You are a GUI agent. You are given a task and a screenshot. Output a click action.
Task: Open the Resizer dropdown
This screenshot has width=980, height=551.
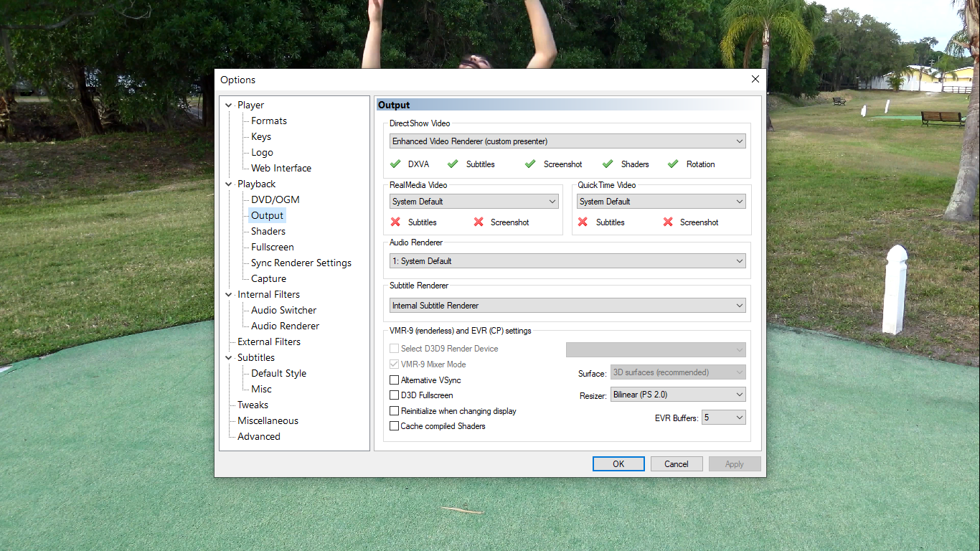pyautogui.click(x=678, y=395)
